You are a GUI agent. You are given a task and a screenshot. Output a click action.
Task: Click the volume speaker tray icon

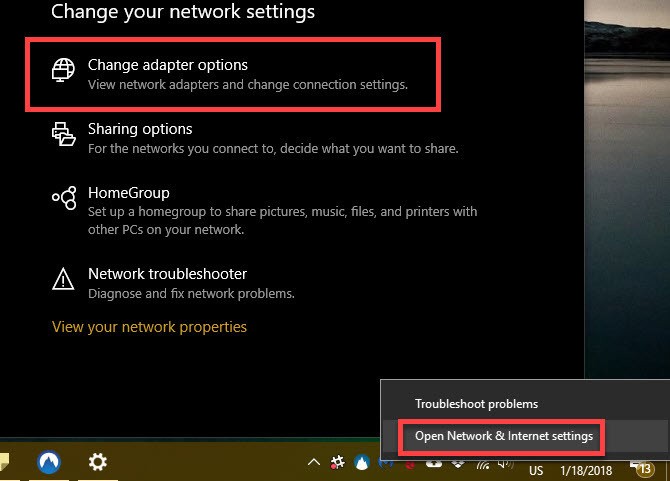point(505,464)
